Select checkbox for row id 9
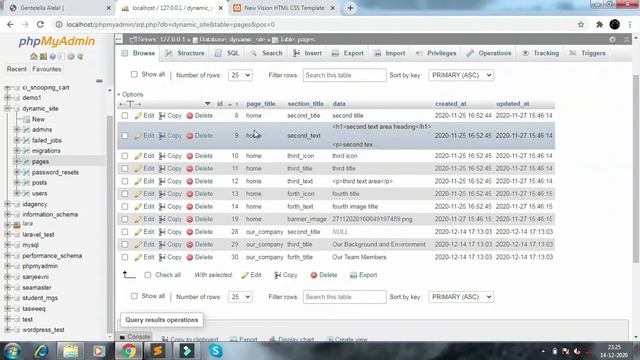 pyautogui.click(x=125, y=136)
